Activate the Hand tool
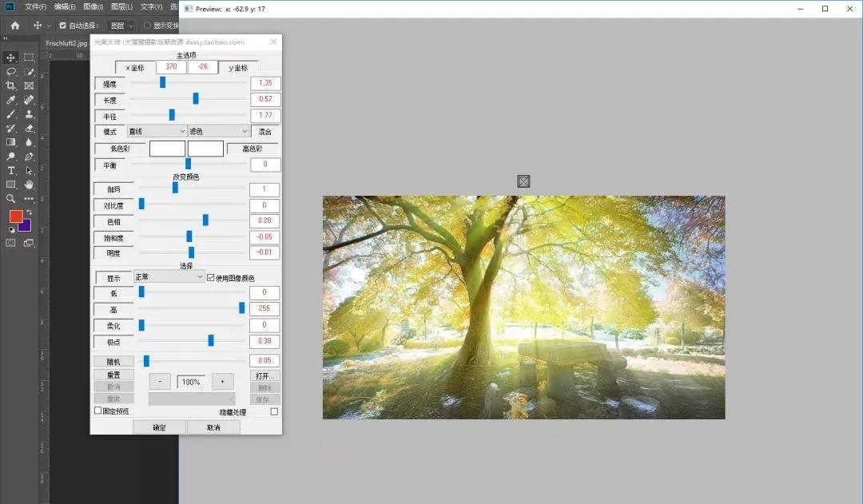This screenshot has width=863, height=504. point(29,185)
